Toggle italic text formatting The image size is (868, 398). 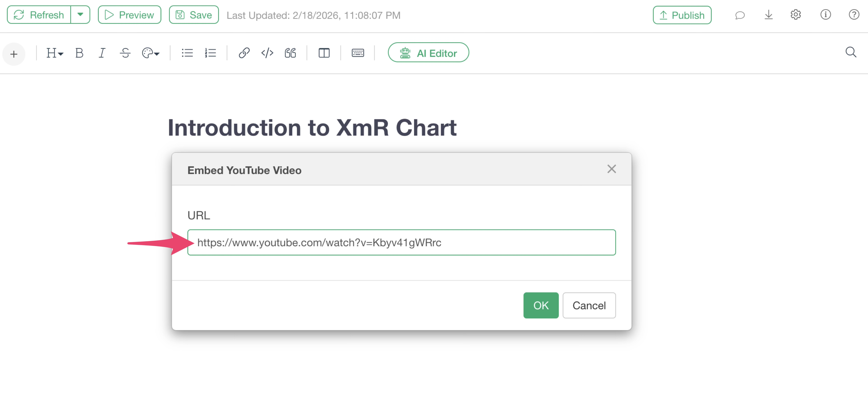(x=102, y=53)
